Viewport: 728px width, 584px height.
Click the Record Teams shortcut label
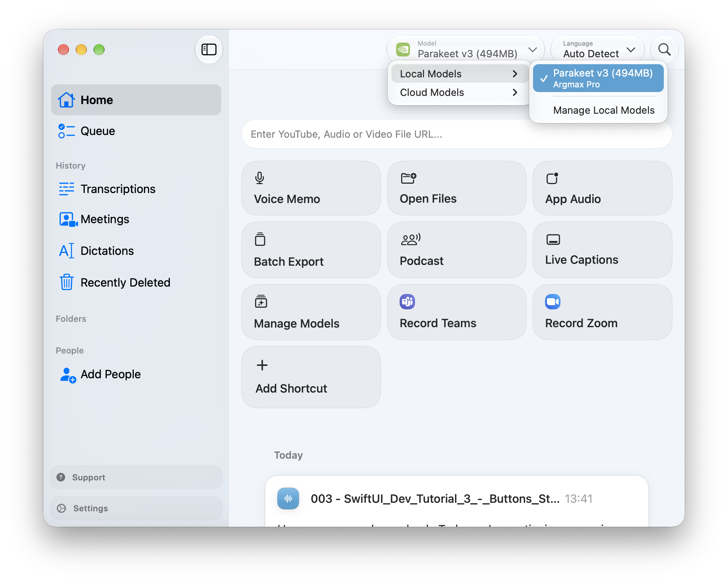pyautogui.click(x=438, y=323)
